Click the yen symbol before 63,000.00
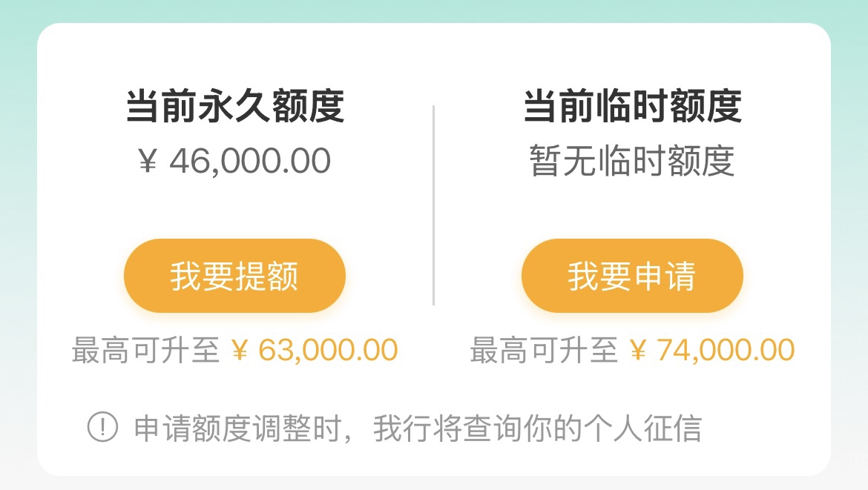 click(x=240, y=351)
